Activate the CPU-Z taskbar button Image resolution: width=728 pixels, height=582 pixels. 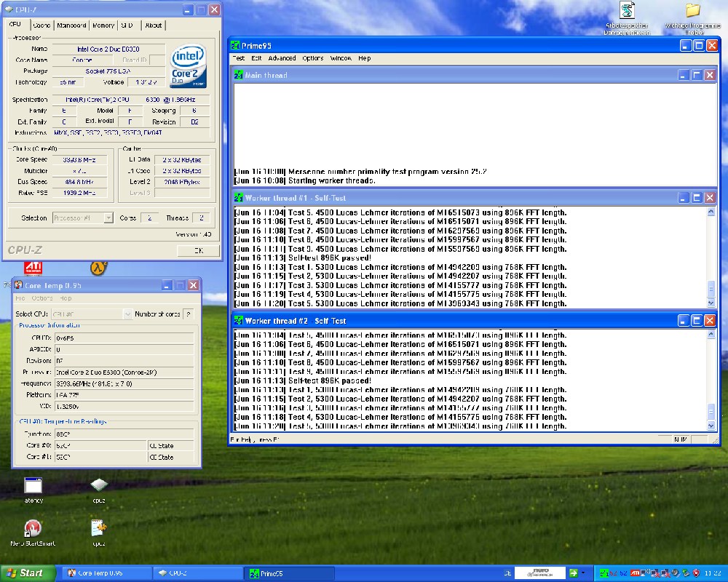pos(197,573)
